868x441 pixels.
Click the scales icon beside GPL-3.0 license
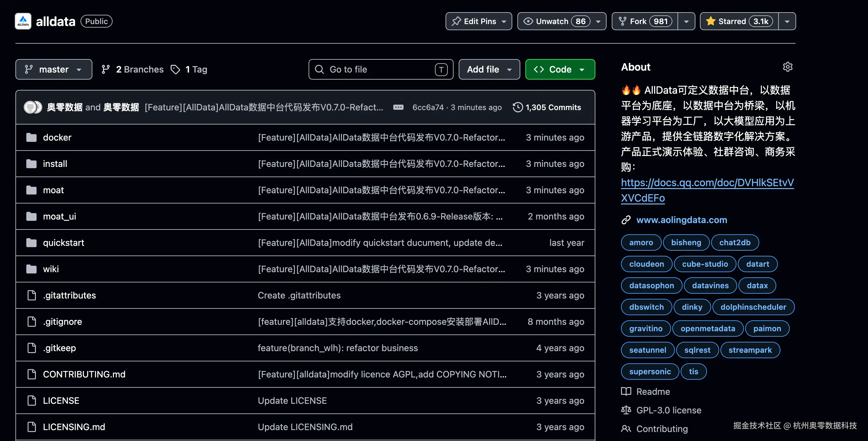[x=626, y=410]
